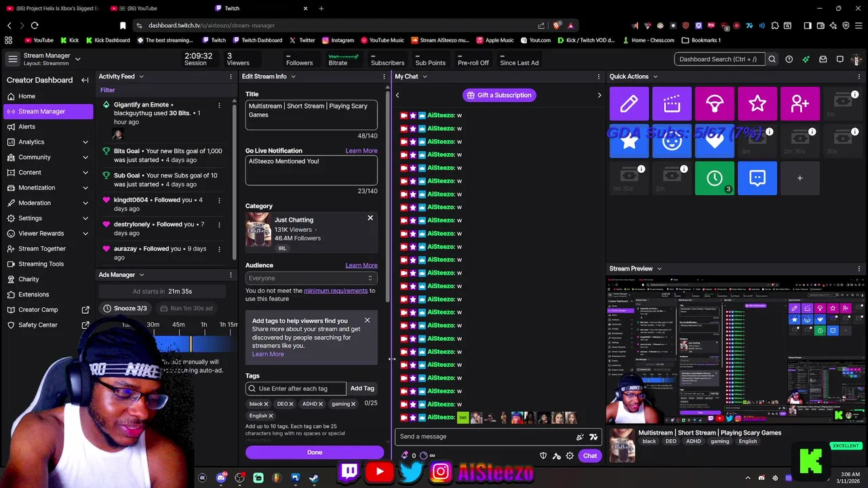Click the Chat send button
The height and width of the screenshot is (488, 868).
590,456
